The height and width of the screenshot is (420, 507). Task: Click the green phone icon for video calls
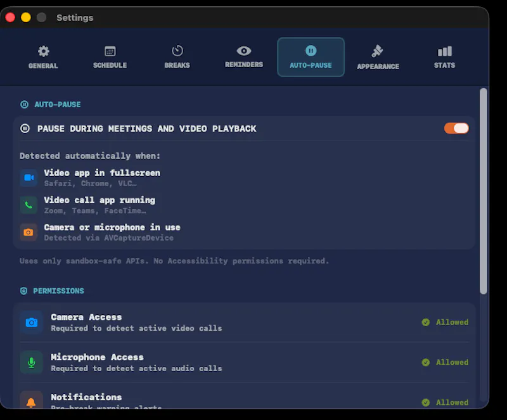tap(29, 205)
